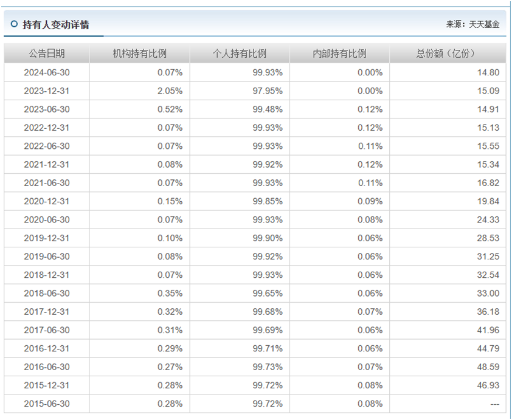Click total shares value 46.93
The image size is (512, 420).
(488, 385)
